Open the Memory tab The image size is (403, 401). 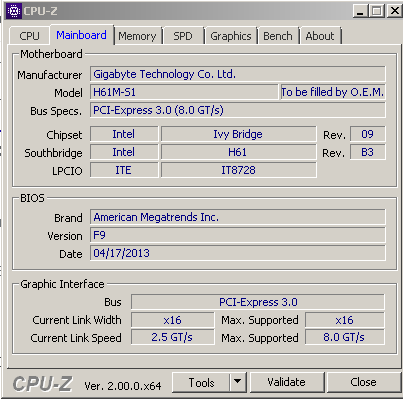(x=137, y=36)
